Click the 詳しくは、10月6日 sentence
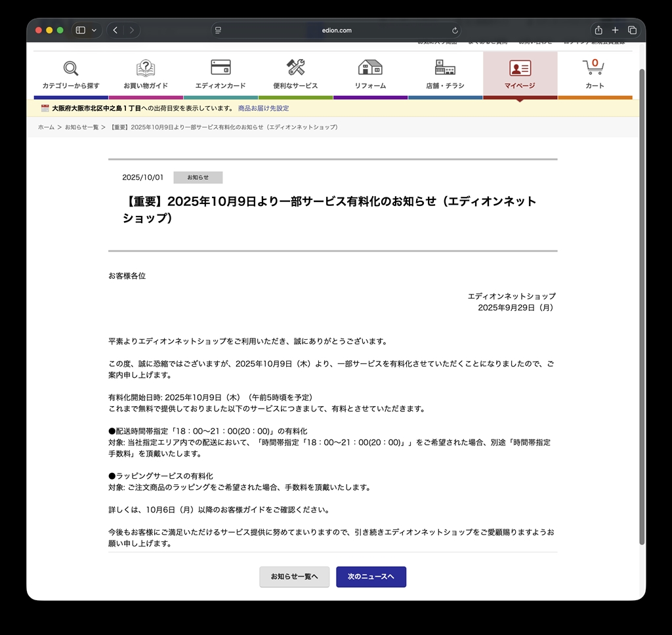This screenshot has width=672, height=635. (220, 510)
